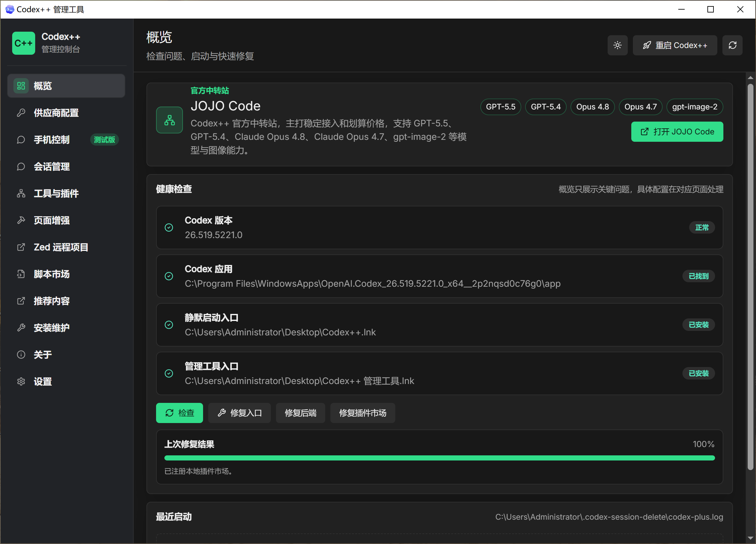
Task: Open the 设置 gear menu item
Action: [66, 381]
